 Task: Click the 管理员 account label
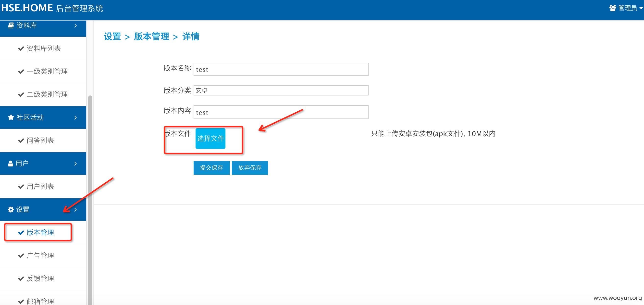628,8
